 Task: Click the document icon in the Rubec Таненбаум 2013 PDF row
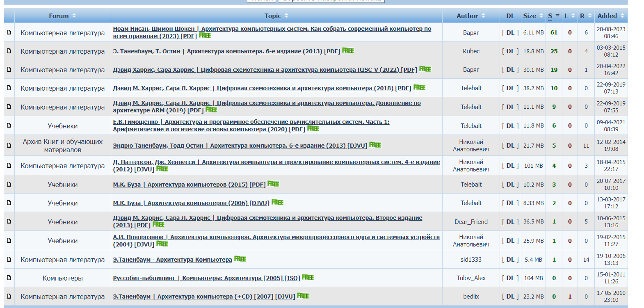[x=9, y=51]
